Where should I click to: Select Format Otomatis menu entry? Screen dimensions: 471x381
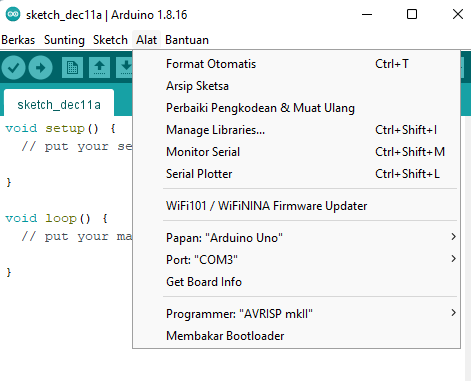point(296,64)
